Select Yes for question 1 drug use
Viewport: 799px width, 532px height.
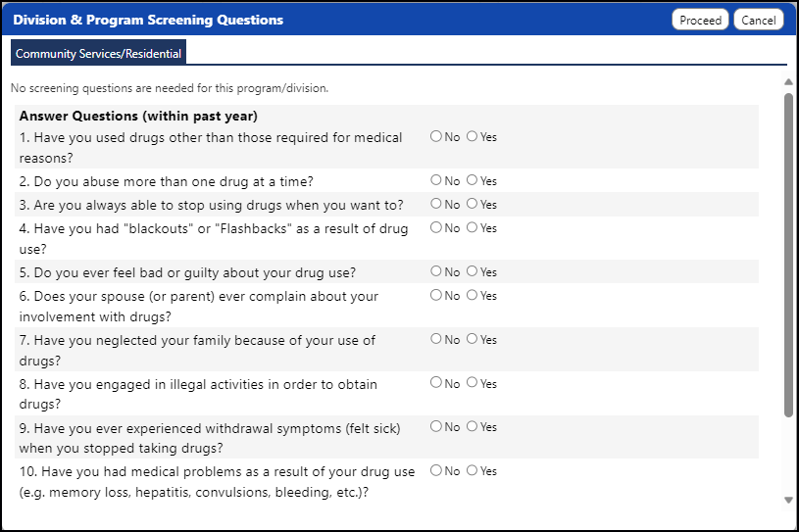[472, 136]
